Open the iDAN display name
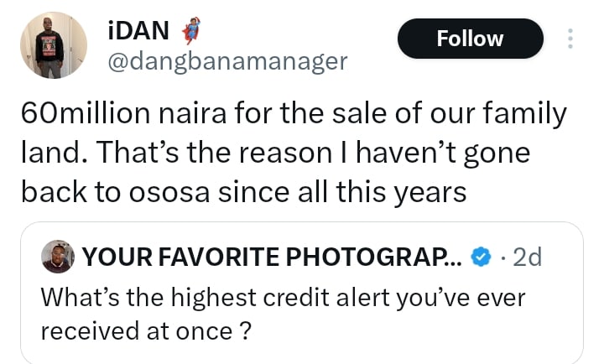Screen dimensions: 604x364 [138, 30]
